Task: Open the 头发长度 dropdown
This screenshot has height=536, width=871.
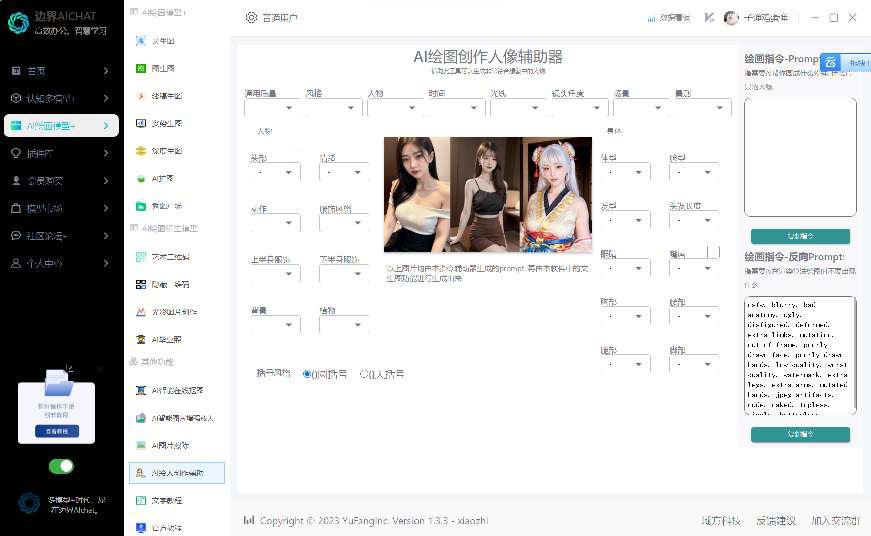Action: [694, 220]
